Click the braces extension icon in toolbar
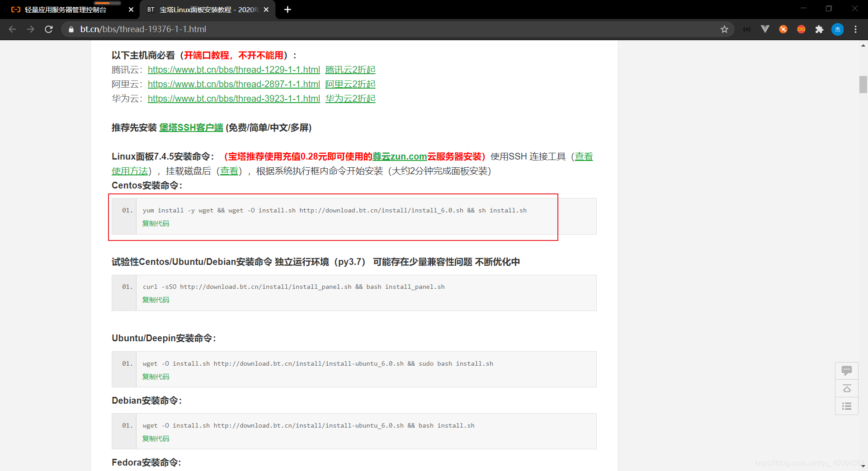 (747, 29)
